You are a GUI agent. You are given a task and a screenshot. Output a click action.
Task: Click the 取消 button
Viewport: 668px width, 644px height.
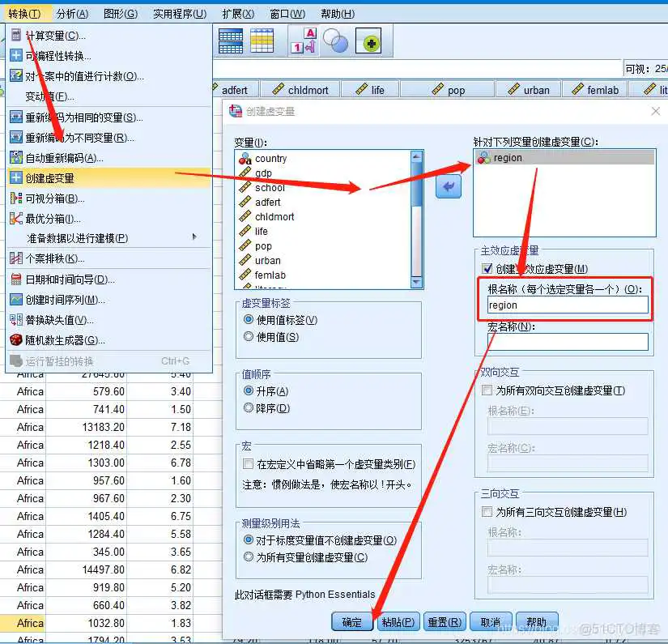tap(491, 622)
